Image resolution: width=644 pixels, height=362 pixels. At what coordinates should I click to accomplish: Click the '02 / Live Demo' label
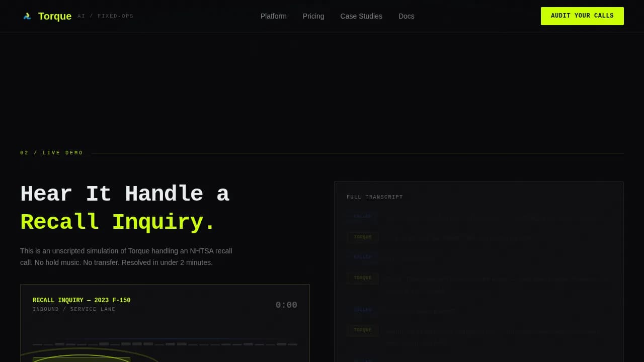(x=52, y=153)
